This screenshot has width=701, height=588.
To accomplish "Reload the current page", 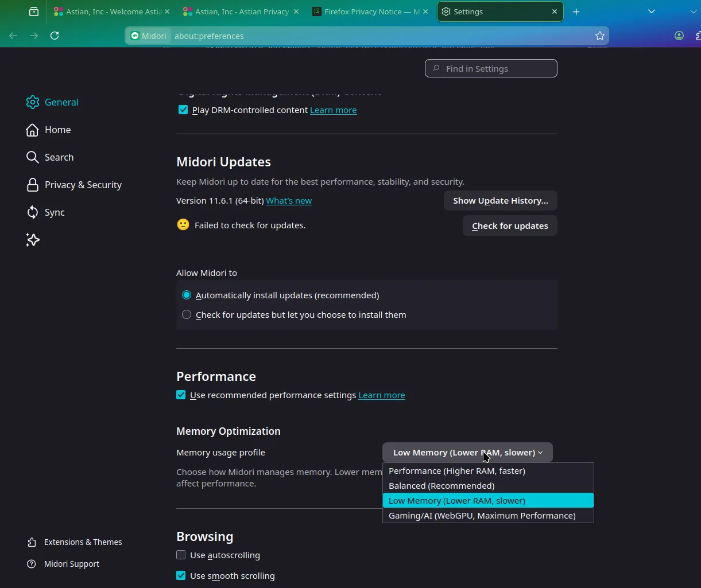I will 55,36.
